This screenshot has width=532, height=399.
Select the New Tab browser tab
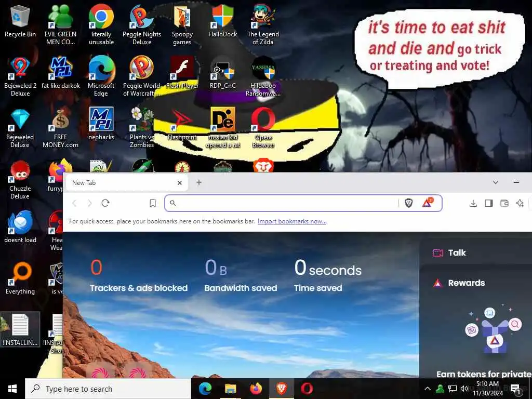[x=126, y=183]
